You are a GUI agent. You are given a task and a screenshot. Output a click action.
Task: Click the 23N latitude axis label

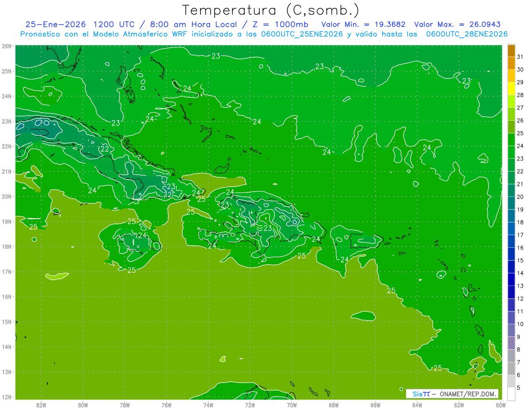click(x=7, y=121)
